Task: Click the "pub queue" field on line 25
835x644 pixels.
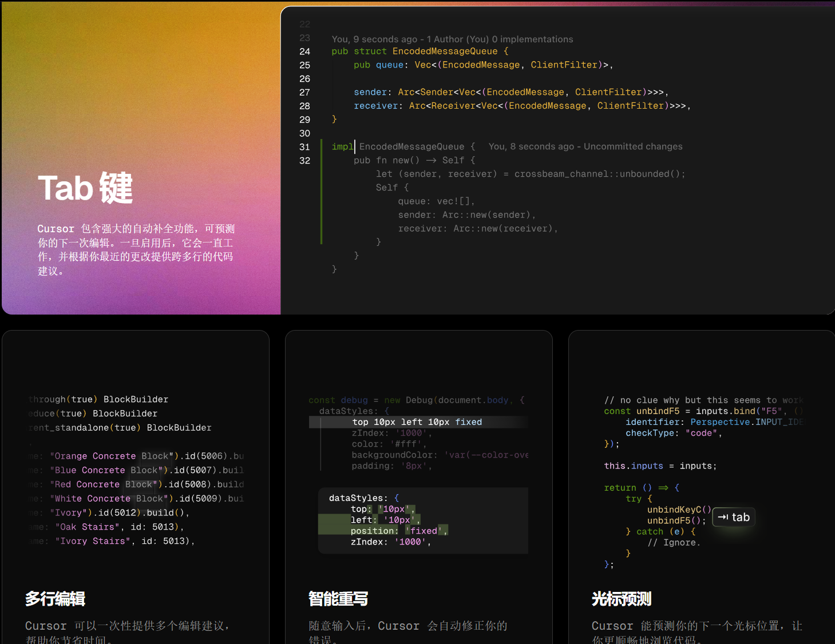Action: 379,65
